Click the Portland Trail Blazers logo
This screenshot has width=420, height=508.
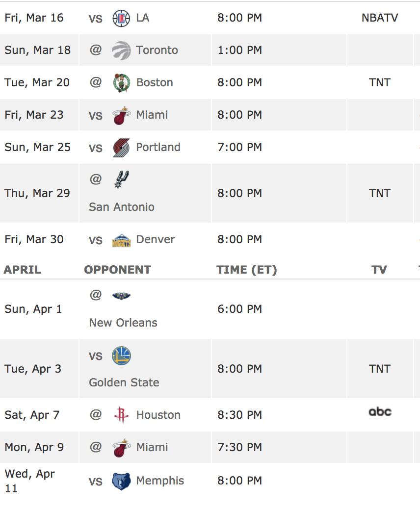(121, 148)
